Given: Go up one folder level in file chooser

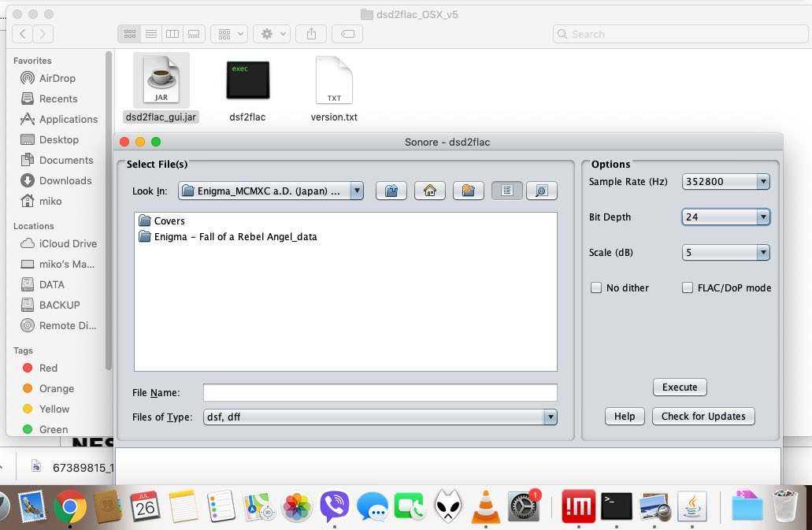Looking at the screenshot, I should 391,191.
